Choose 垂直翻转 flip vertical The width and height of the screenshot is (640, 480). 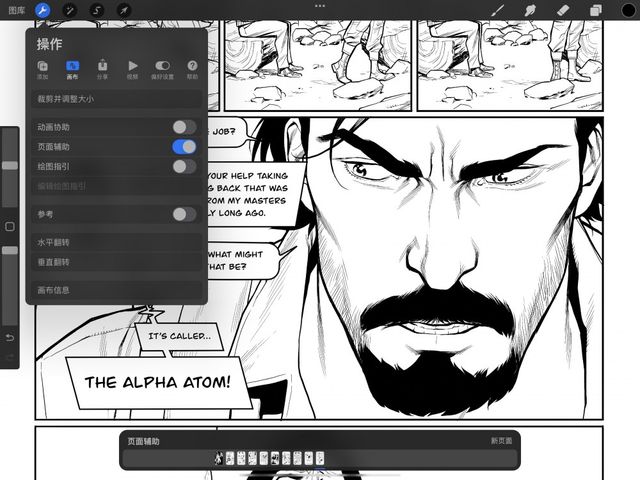pyautogui.click(x=117, y=262)
